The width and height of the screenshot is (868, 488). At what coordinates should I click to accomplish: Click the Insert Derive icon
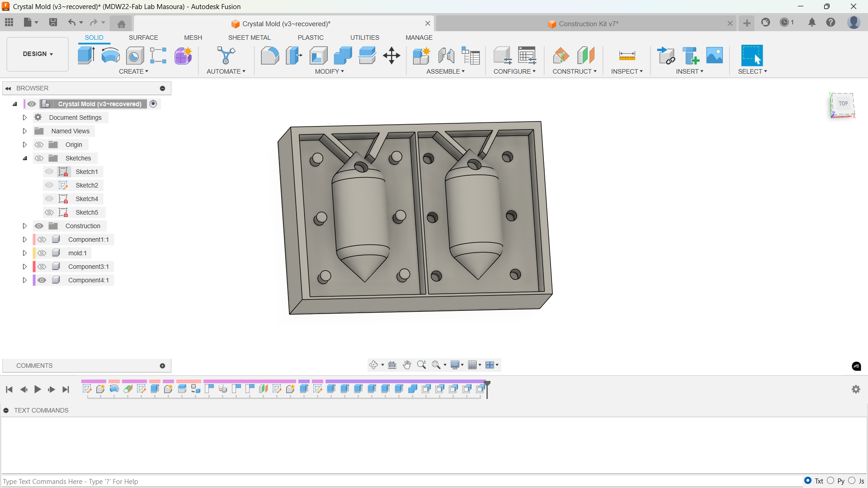point(666,56)
